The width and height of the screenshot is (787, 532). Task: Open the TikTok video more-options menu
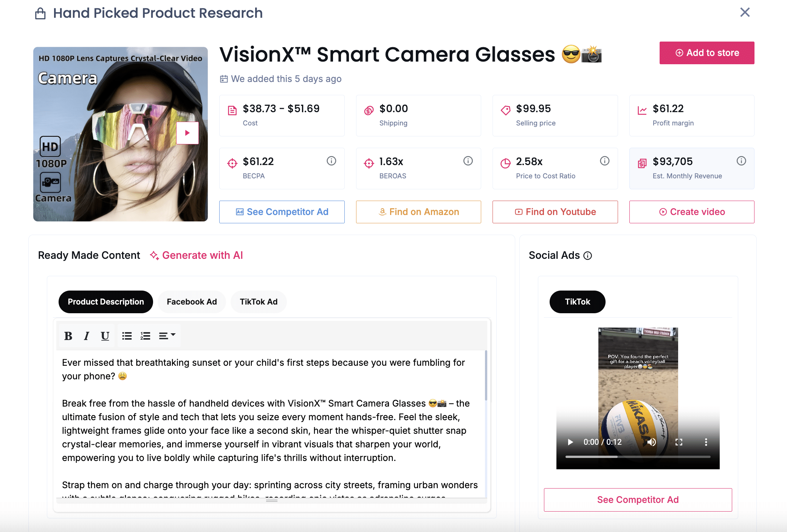tap(706, 442)
